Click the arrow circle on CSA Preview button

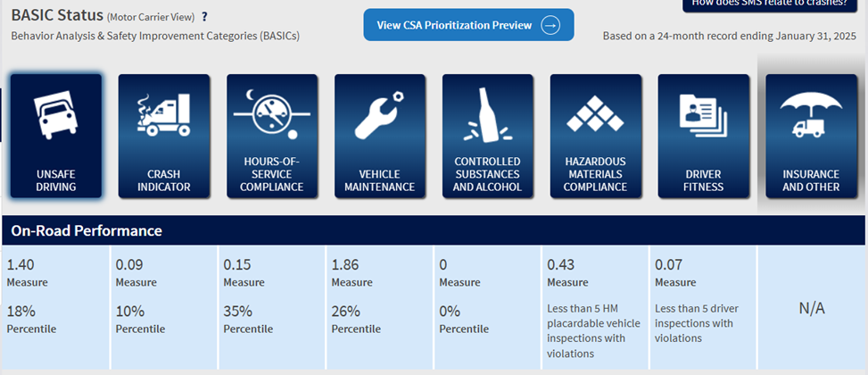click(x=550, y=25)
